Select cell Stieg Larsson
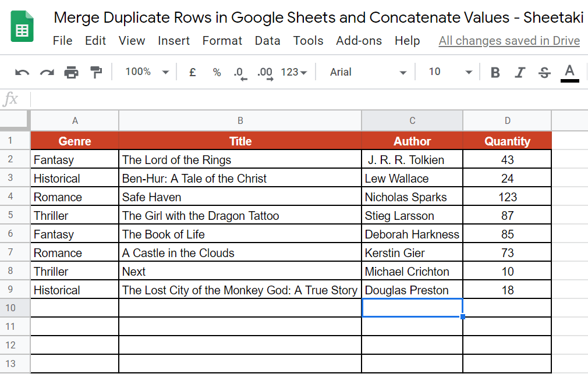 [x=412, y=215]
